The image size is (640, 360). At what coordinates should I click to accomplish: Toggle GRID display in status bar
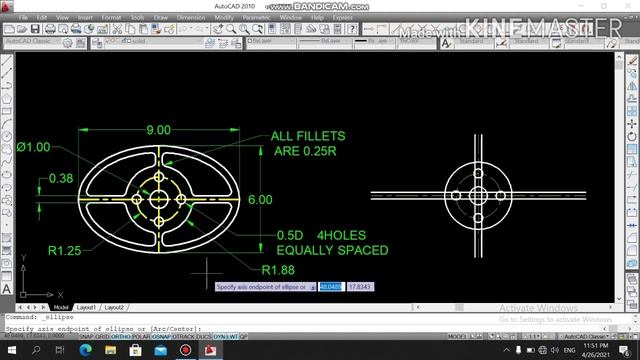[102, 337]
